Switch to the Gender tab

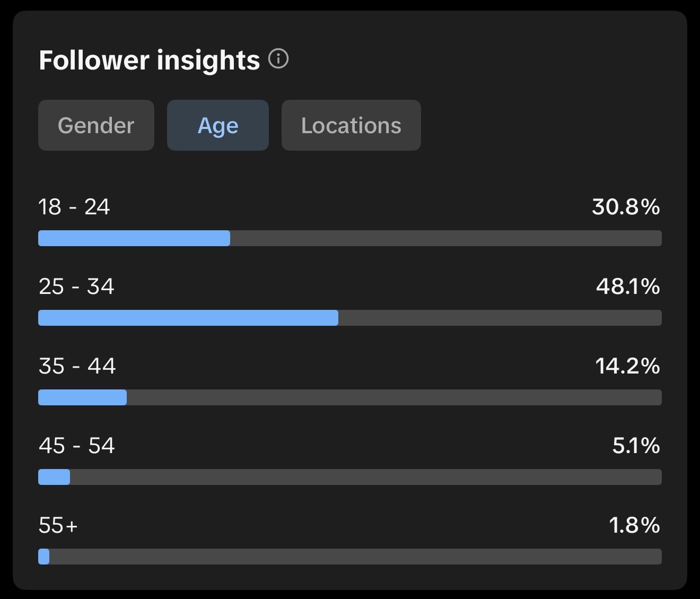click(x=96, y=125)
